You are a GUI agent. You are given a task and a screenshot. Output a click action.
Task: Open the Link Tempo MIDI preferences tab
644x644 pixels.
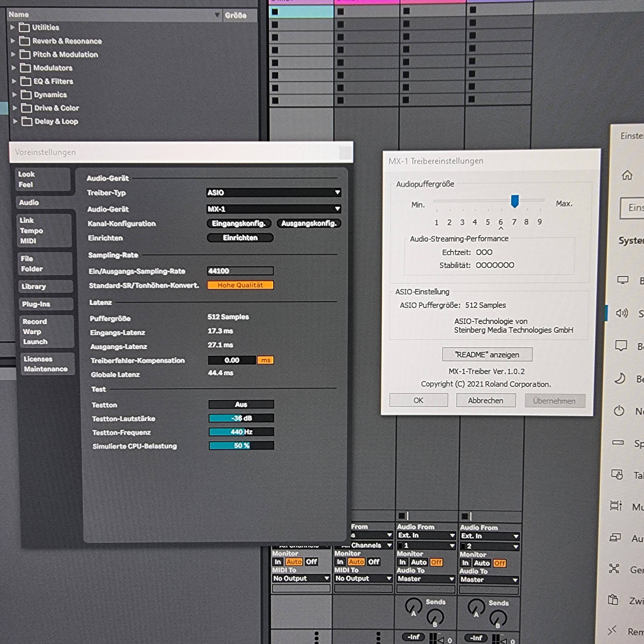pyautogui.click(x=44, y=230)
